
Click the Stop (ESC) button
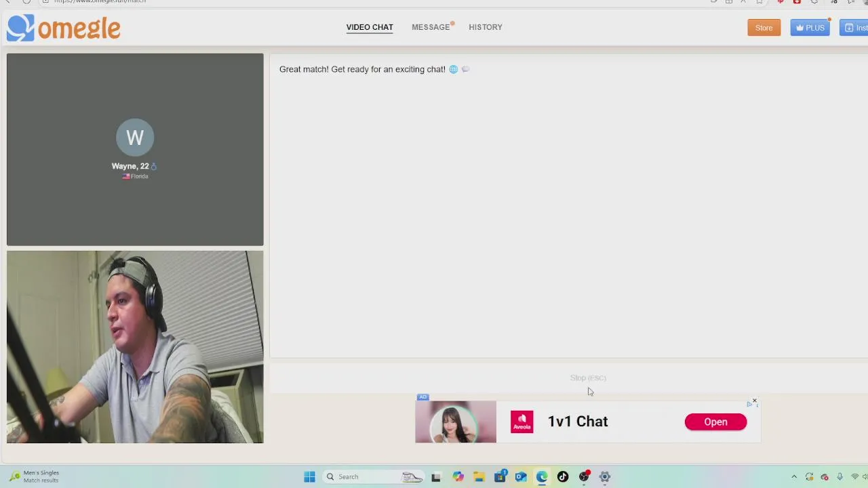[588, 378]
